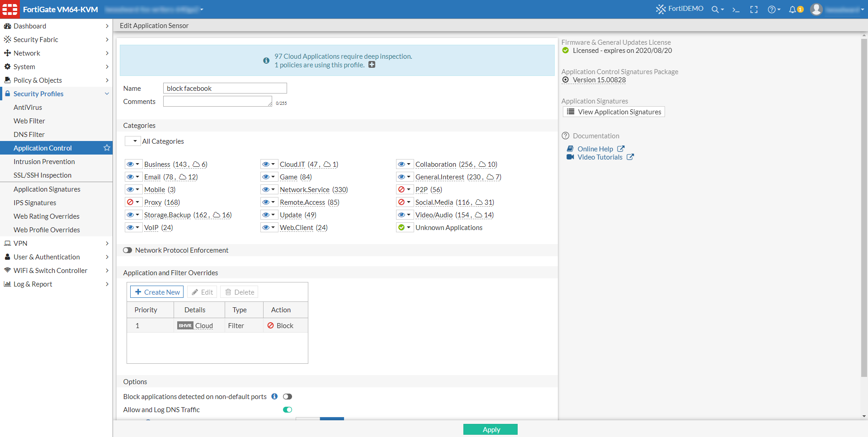Click the BHVR badge in the override row
This screenshot has height=437, width=868.
pos(185,325)
